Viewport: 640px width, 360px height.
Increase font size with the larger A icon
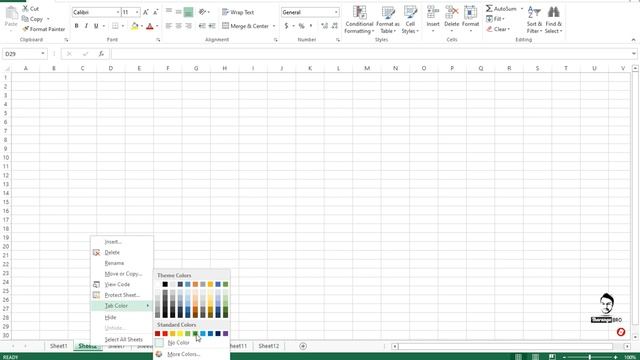146,12
